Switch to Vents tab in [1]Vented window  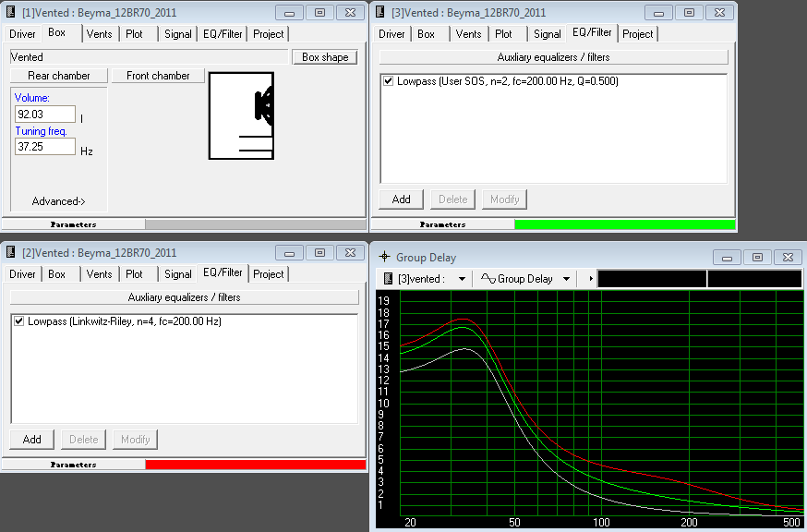(99, 33)
